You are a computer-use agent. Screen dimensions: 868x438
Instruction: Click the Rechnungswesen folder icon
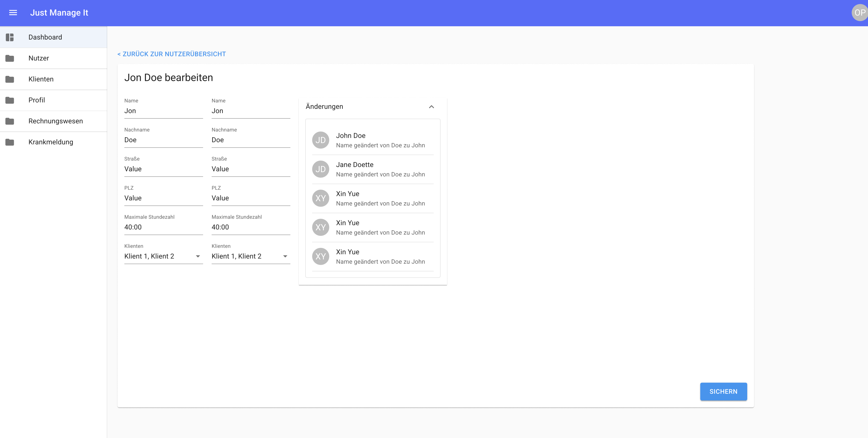(10, 121)
